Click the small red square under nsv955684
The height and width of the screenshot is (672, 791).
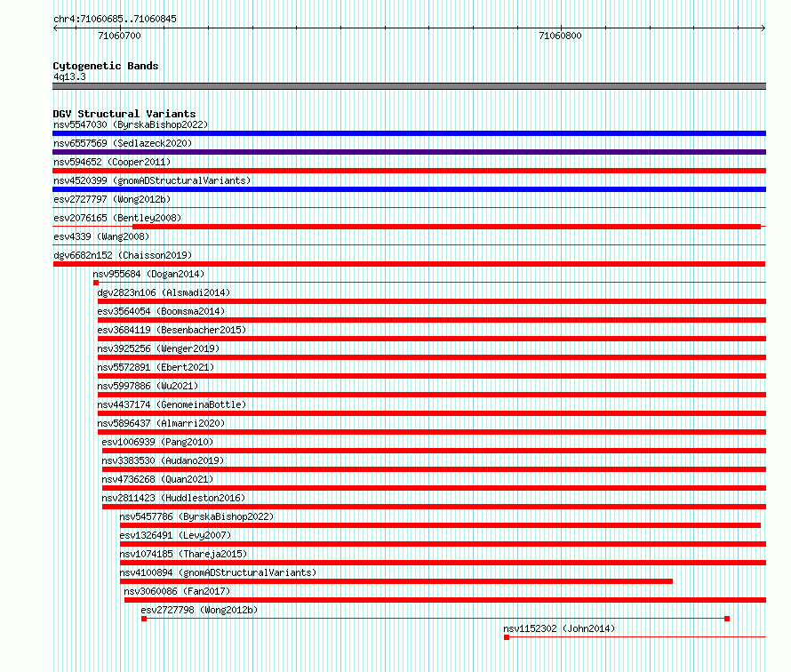click(96, 283)
